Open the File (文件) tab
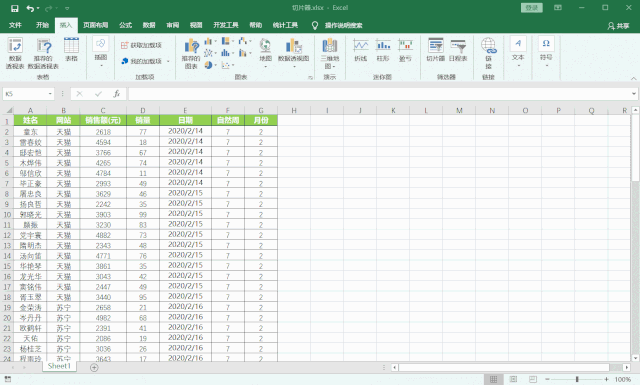Screen dimensions: 640x385 coord(15,25)
